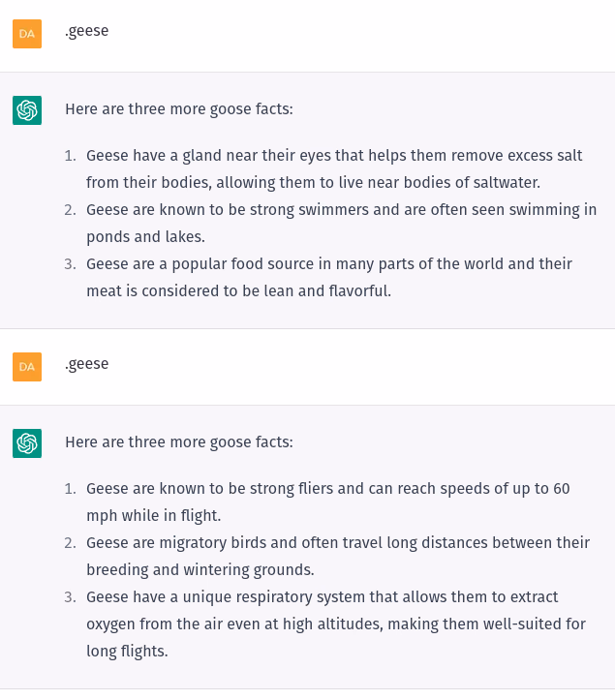Click the words 'ponds and lakes.'
The width and height of the screenshot is (615, 700).
[145, 236]
